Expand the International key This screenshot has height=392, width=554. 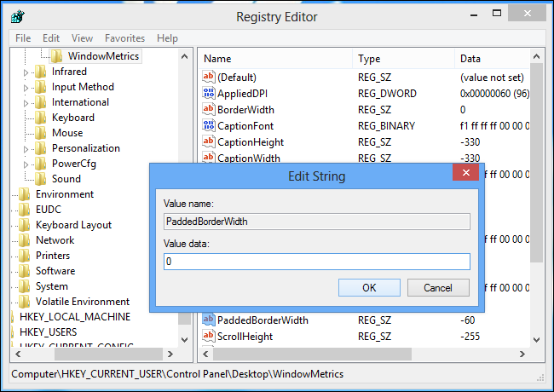(26, 103)
